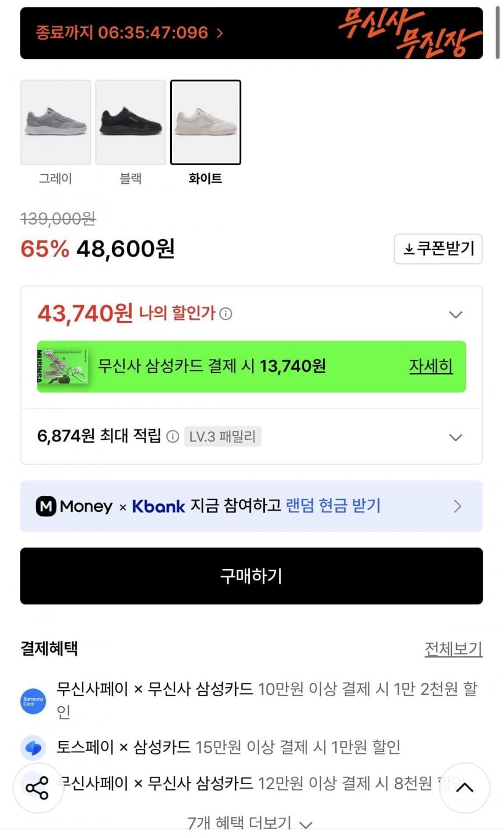Tap the 구매하기 purchase button
This screenshot has height=838, width=504.
click(251, 576)
